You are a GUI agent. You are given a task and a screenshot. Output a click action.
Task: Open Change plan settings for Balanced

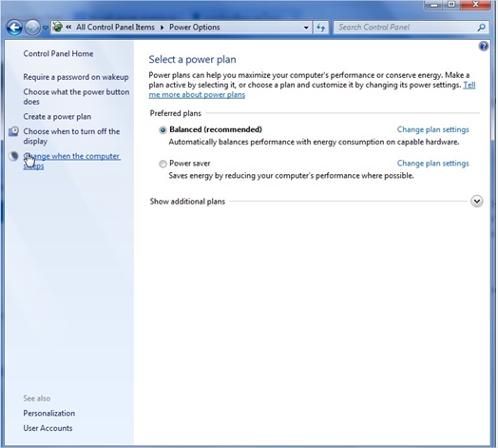point(432,129)
